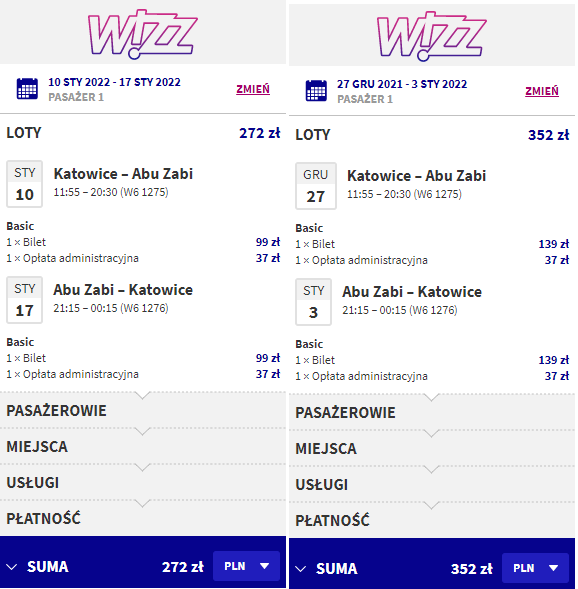Open PŁATNOŚĆ section in right panel
Image resolution: width=578 pixels, height=589 pixels.
pyautogui.click(x=432, y=521)
